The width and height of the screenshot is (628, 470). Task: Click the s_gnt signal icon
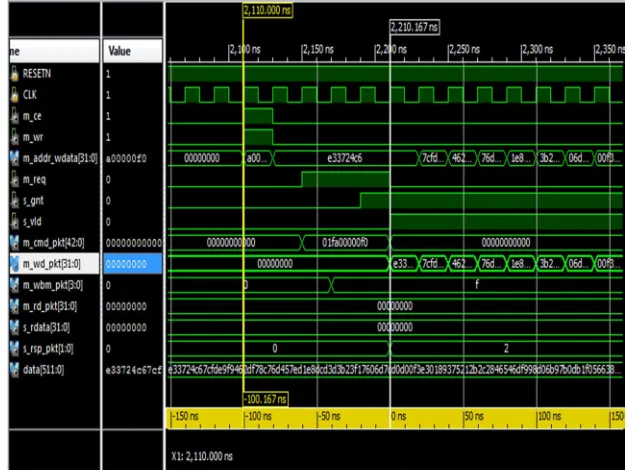click(14, 201)
